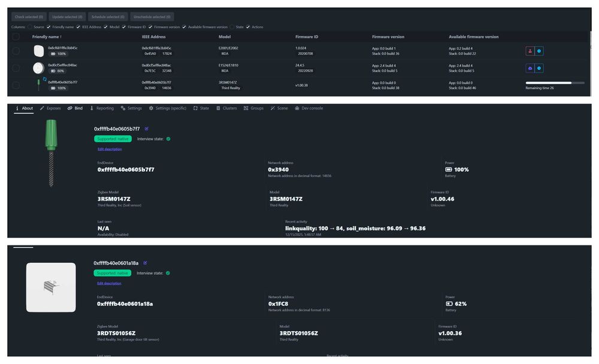Toggle the Model column checkbox
The image size is (599, 364).
point(106,27)
